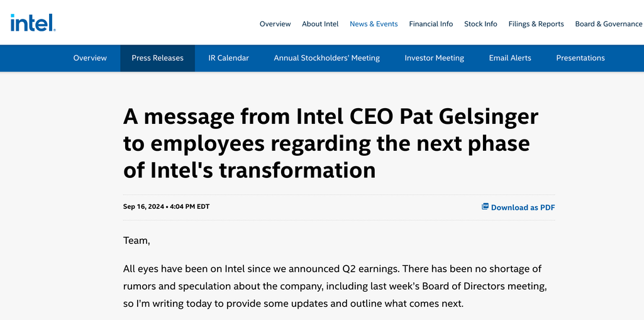Visit Board & Governance section
The height and width of the screenshot is (320, 644).
click(x=609, y=24)
